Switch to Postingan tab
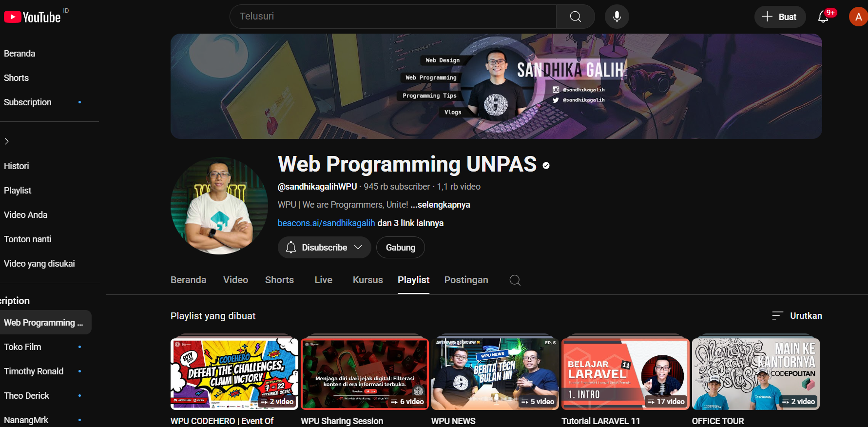868x427 pixels. [466, 280]
